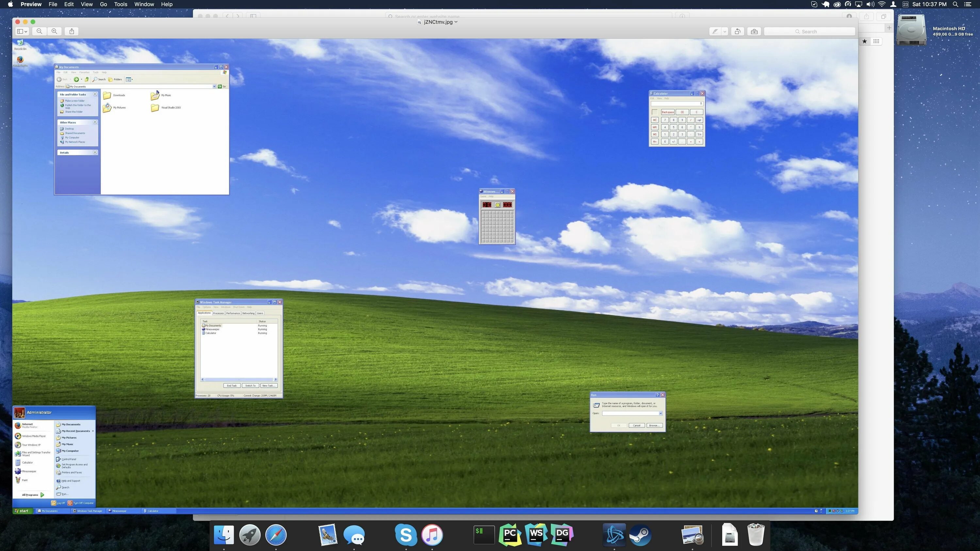Open the Wi-Fi status menu
The image size is (980, 551).
point(881,4)
